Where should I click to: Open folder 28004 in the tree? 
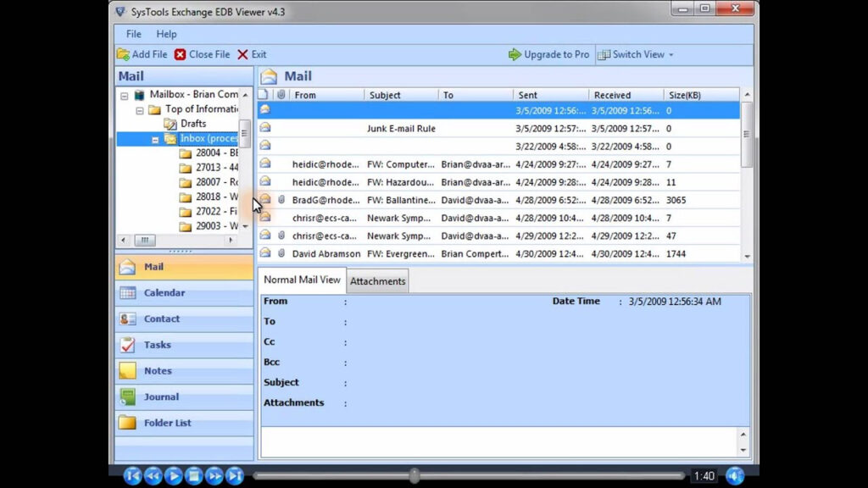(x=216, y=152)
